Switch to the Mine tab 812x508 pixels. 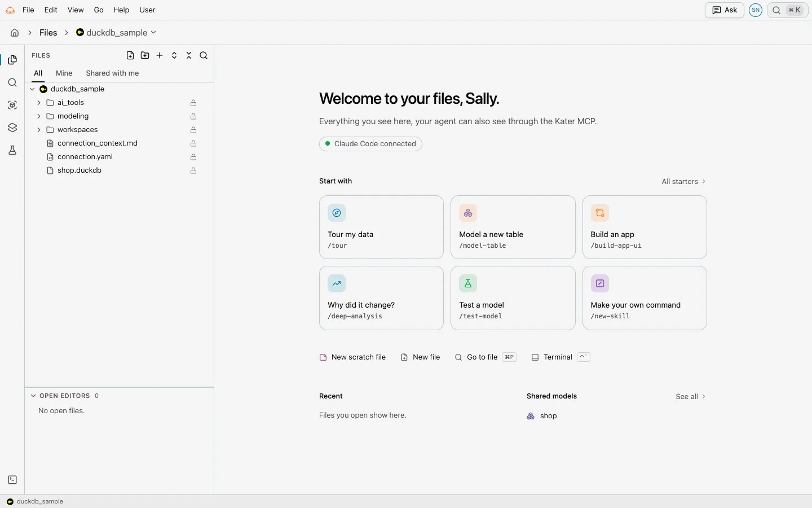point(64,73)
